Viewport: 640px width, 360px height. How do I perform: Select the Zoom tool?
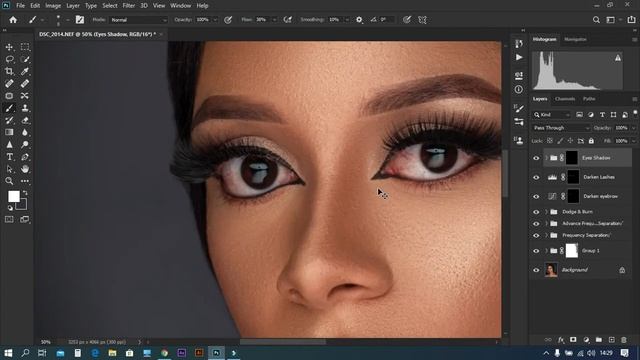click(x=9, y=181)
